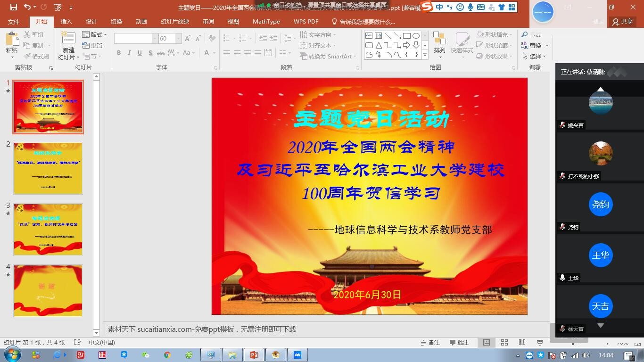Select slide 2 thumbnail in the panel
This screenshot has width=644, height=362.
(48, 168)
